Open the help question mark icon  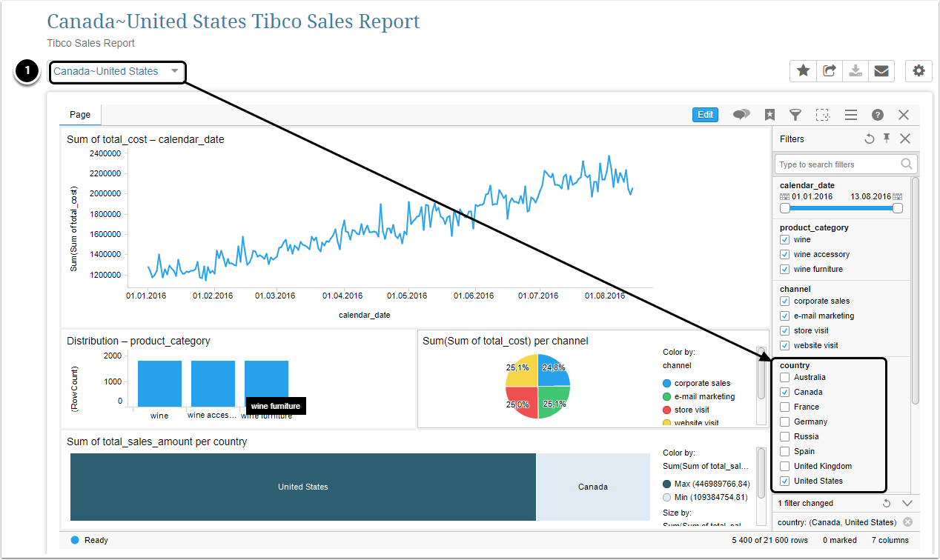[878, 115]
